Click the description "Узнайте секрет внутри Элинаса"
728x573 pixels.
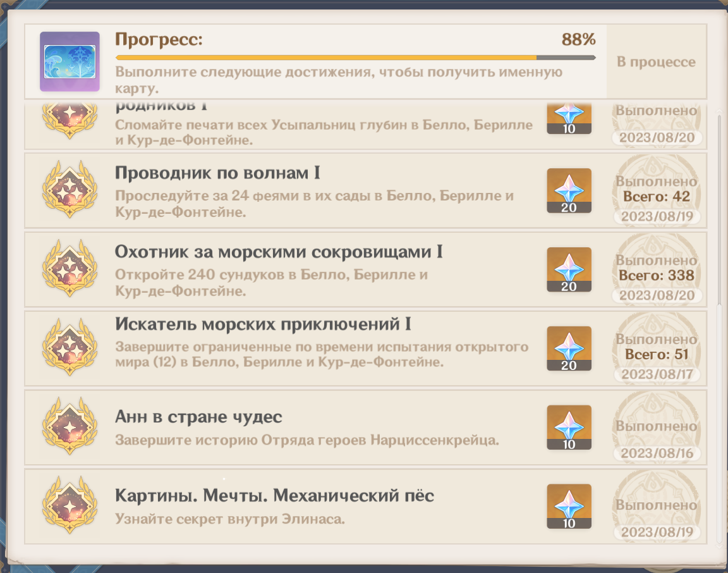click(231, 519)
